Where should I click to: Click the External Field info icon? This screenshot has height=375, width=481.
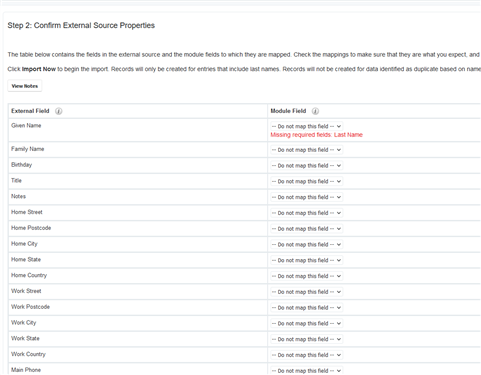point(59,111)
